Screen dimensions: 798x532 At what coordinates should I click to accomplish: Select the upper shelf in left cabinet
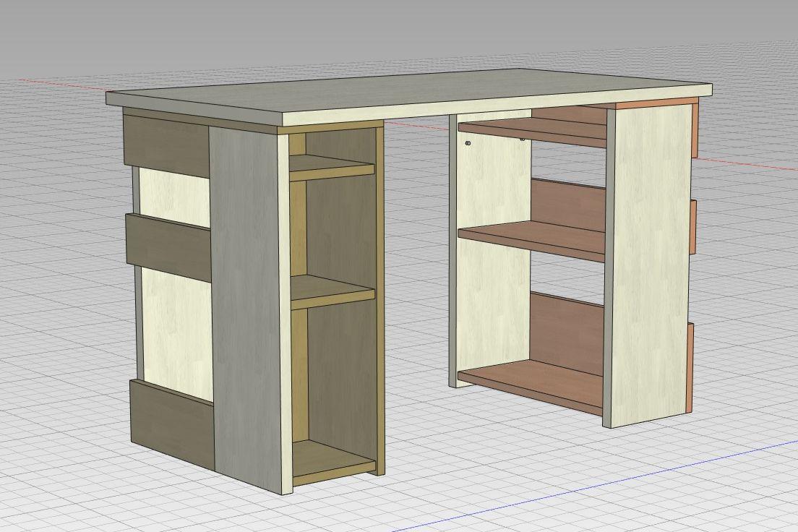point(331,167)
